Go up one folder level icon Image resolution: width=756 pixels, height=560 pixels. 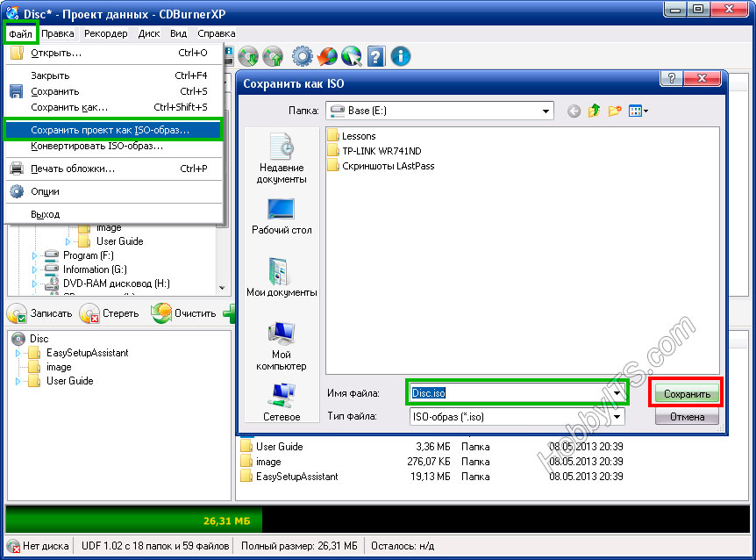coord(594,111)
